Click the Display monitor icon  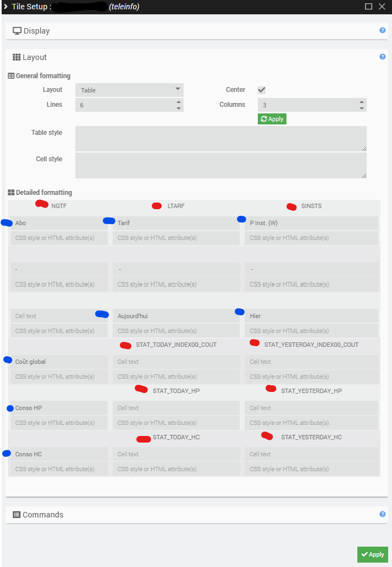(x=17, y=31)
